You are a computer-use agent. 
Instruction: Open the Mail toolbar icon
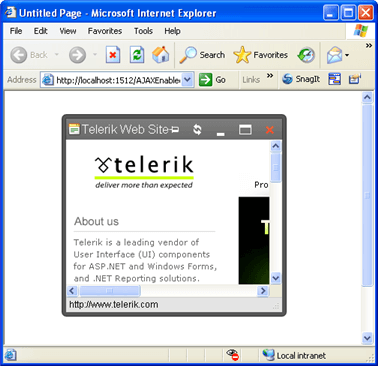pyautogui.click(x=334, y=55)
